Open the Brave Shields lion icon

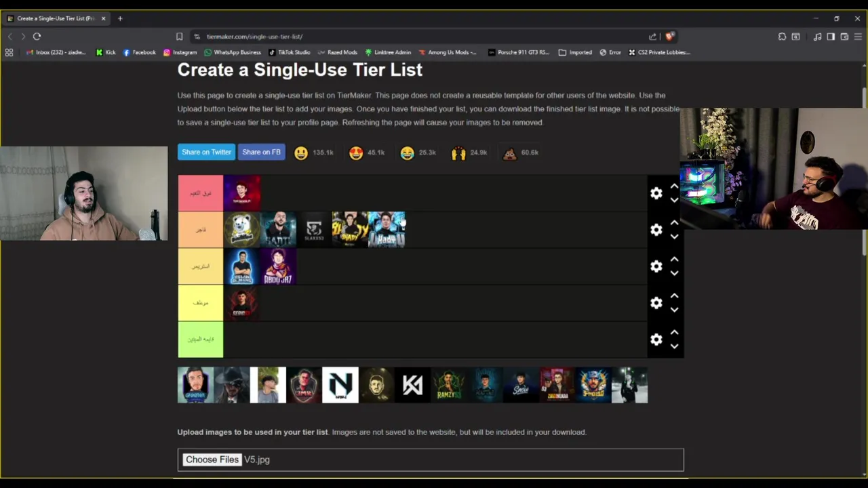(x=669, y=37)
